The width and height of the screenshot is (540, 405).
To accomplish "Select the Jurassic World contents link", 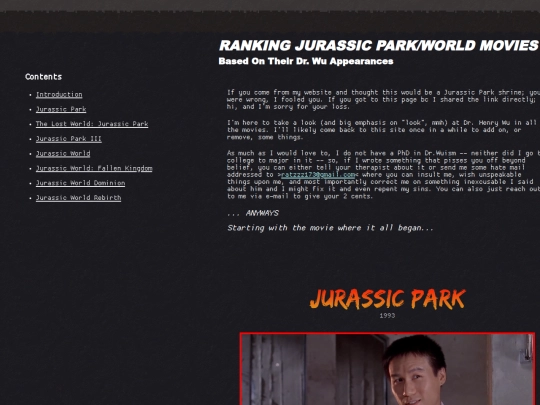I will click(63, 154).
